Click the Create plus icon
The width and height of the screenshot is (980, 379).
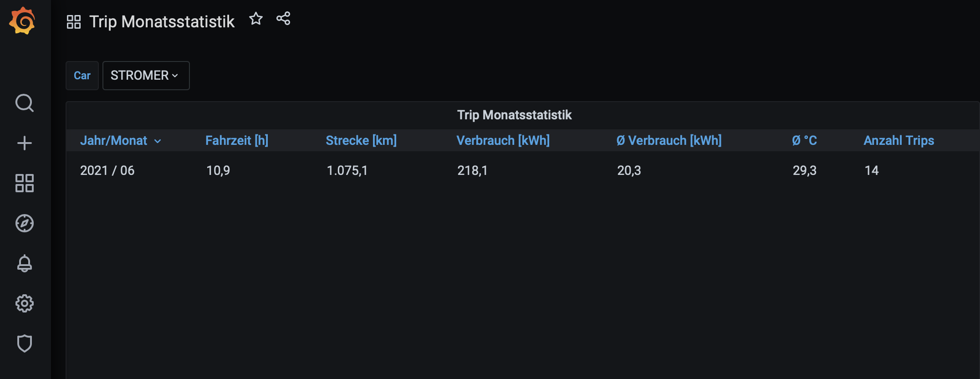click(25, 143)
